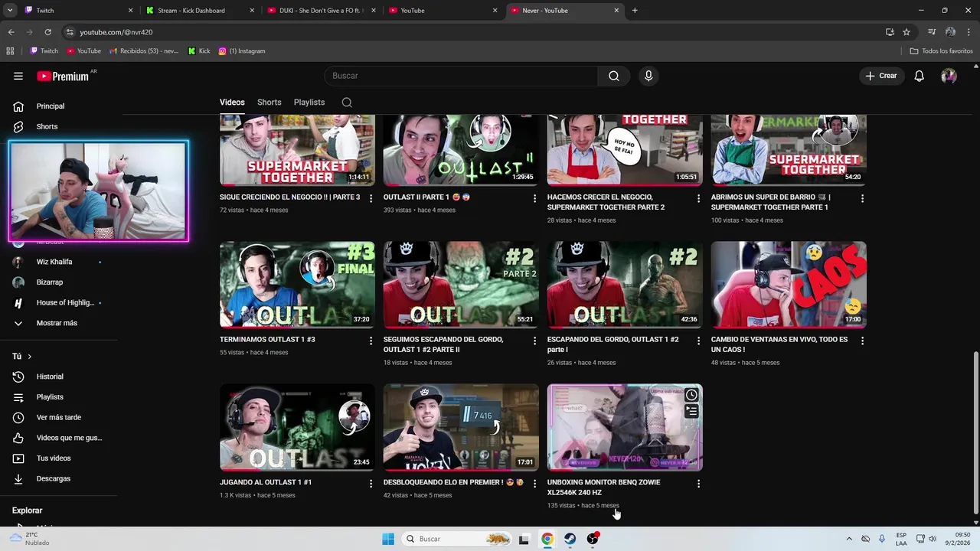
Task: Open options for JUGANDO AL OUTLAST 1 #1
Action: coord(371,484)
